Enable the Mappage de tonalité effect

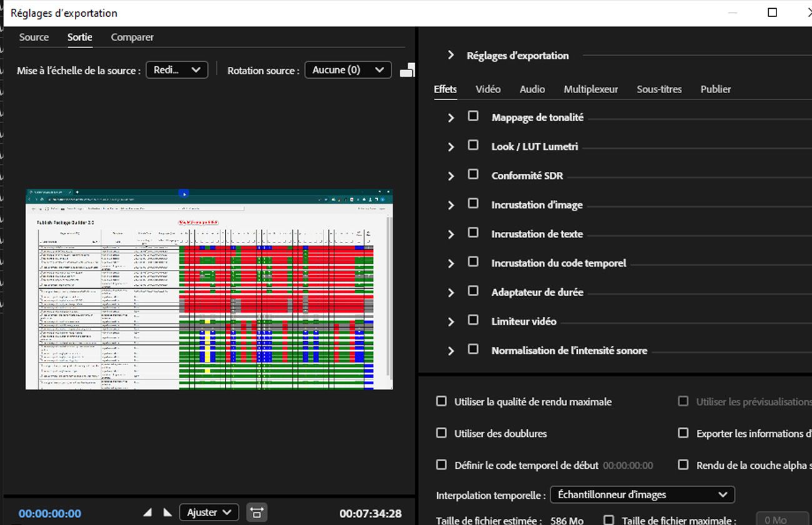point(473,116)
